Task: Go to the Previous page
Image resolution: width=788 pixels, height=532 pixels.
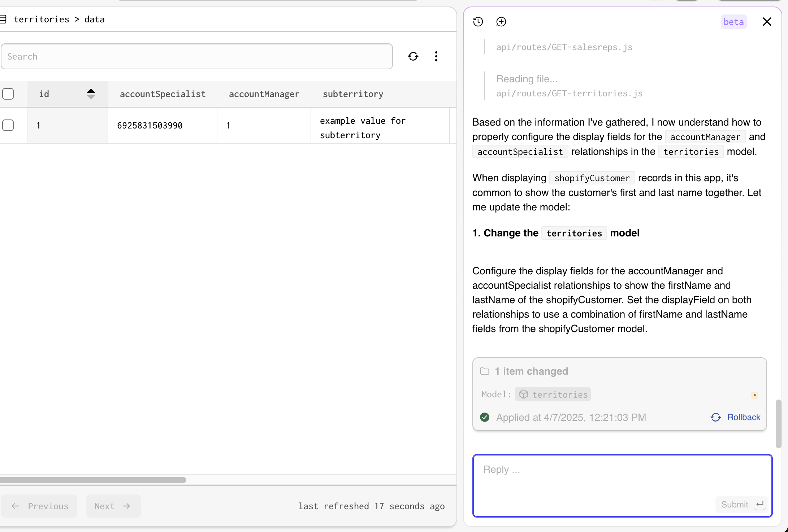Action: 39,506
